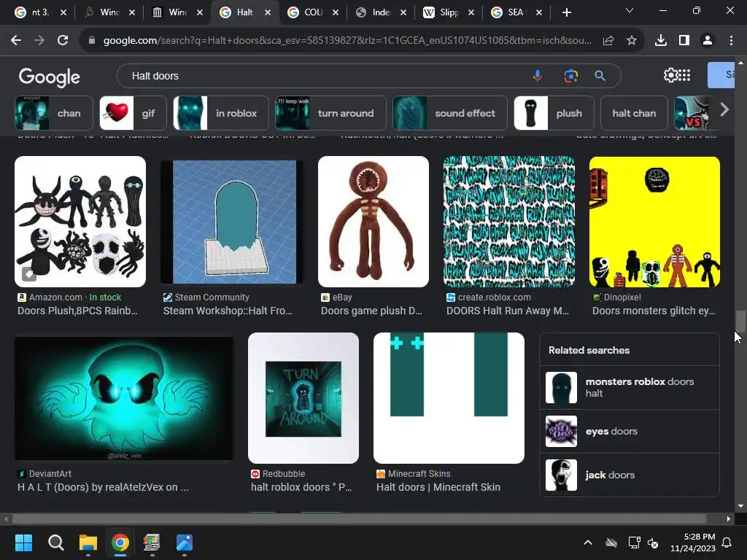Viewport: 747px width, 560px height.
Task: Select the 'in roblox' suggestion chip
Action: [220, 113]
